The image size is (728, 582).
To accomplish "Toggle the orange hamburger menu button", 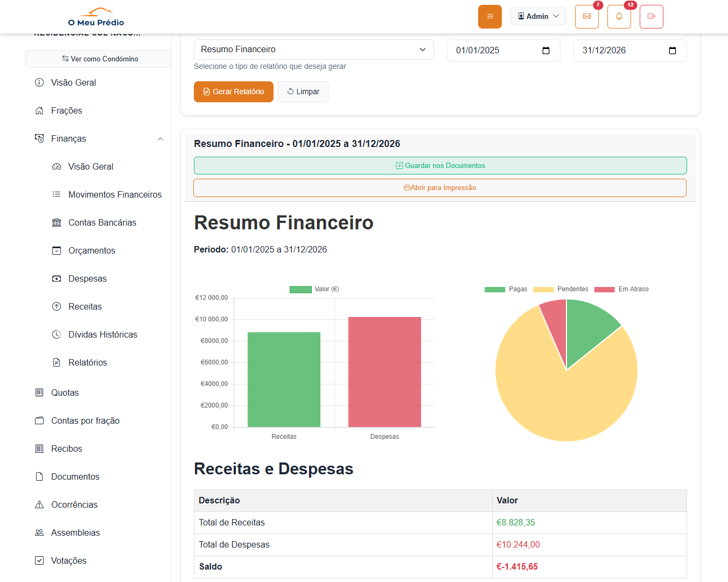I will click(x=489, y=17).
